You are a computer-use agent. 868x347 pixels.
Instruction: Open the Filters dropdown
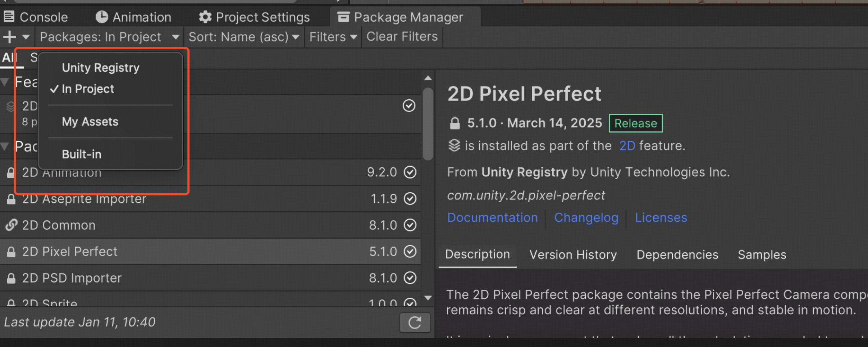pyautogui.click(x=333, y=37)
